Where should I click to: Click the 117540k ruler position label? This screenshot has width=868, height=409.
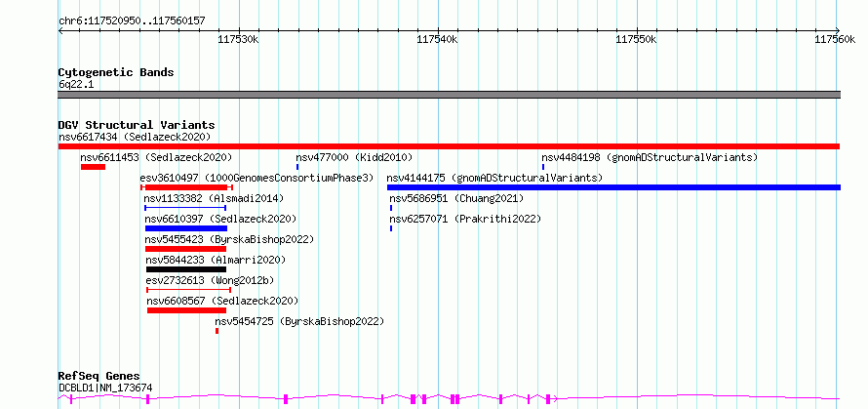[437, 40]
